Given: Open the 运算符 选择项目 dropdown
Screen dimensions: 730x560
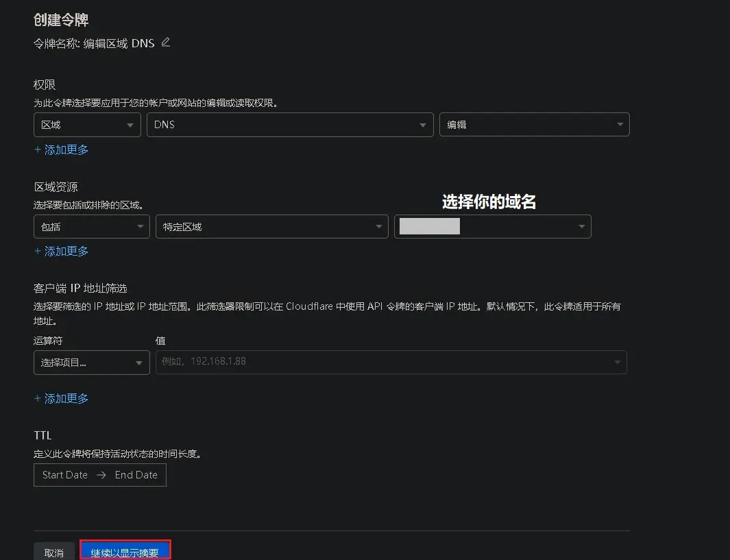Looking at the screenshot, I should (x=91, y=363).
